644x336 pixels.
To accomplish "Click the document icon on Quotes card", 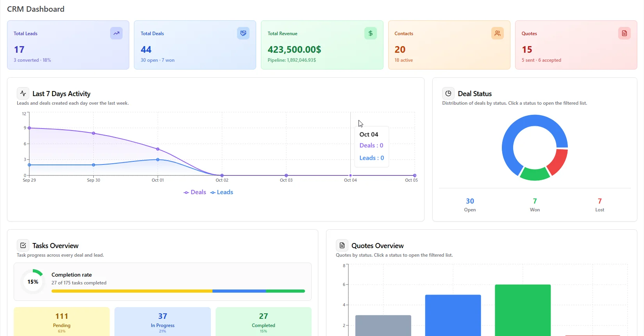I will pos(624,33).
